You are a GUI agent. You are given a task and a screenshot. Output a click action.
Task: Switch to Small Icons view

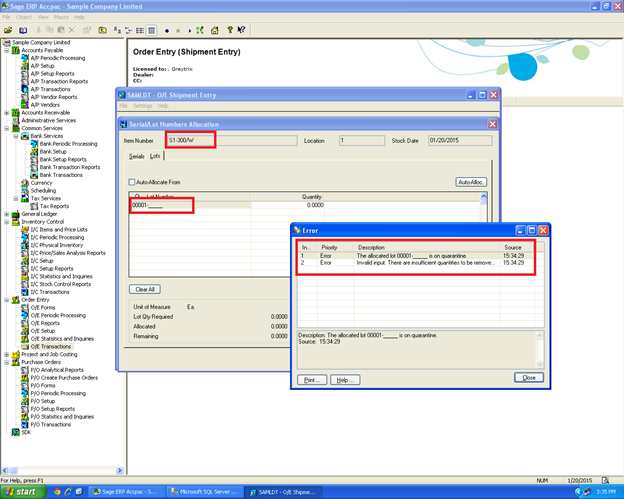[x=129, y=30]
